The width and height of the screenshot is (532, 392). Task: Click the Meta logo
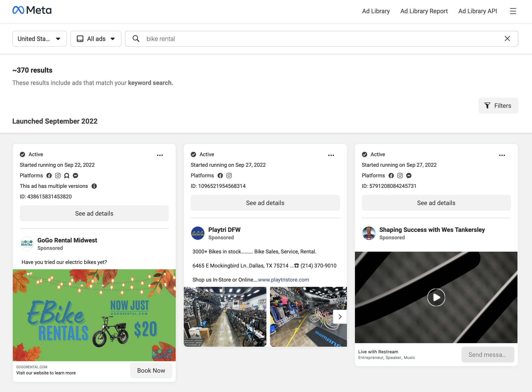point(32,10)
